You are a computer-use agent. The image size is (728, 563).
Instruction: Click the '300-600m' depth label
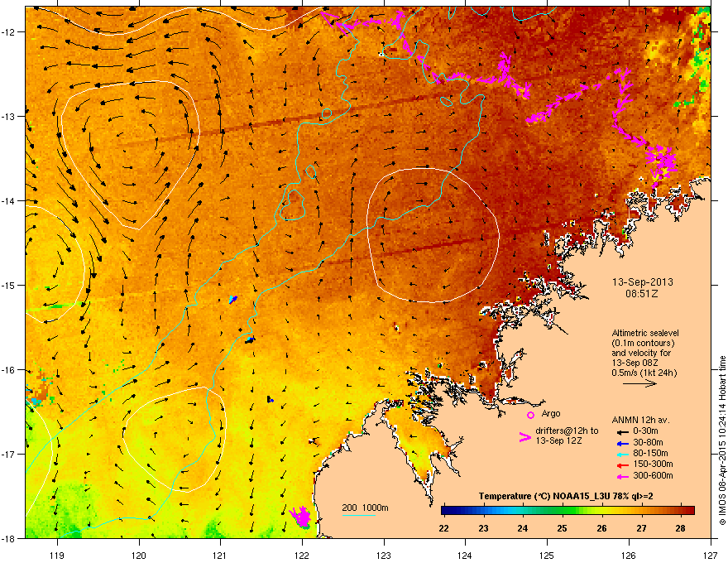pyautogui.click(x=653, y=476)
